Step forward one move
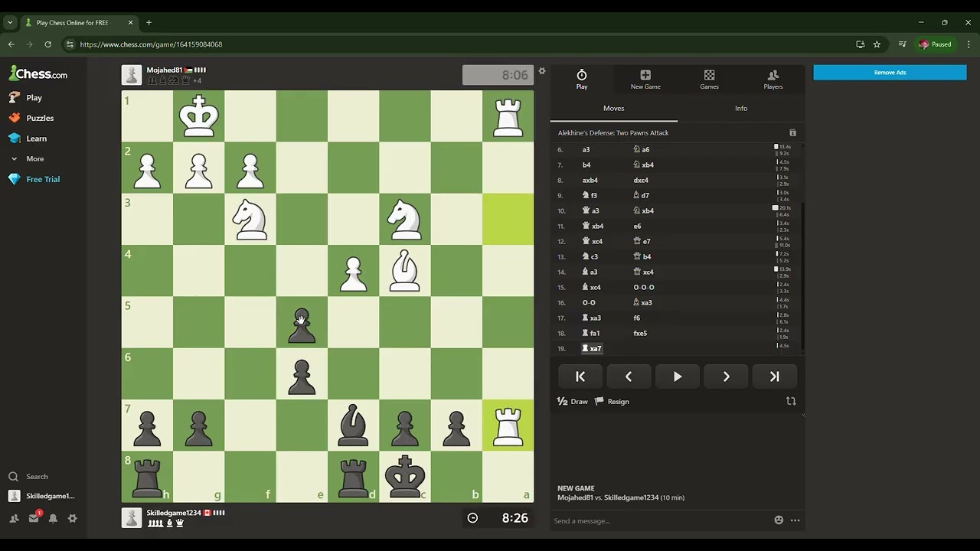The image size is (980, 551). coord(726,377)
